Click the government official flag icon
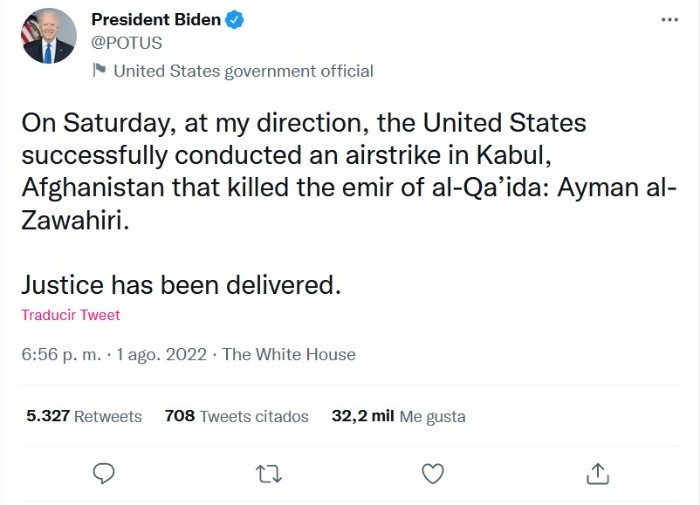The height and width of the screenshot is (505, 700). (99, 70)
